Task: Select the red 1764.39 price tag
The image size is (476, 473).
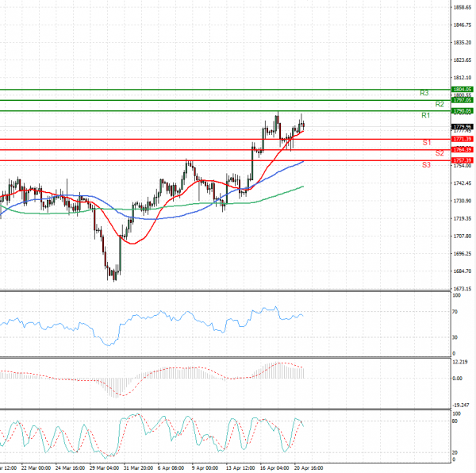Action: click(x=463, y=150)
